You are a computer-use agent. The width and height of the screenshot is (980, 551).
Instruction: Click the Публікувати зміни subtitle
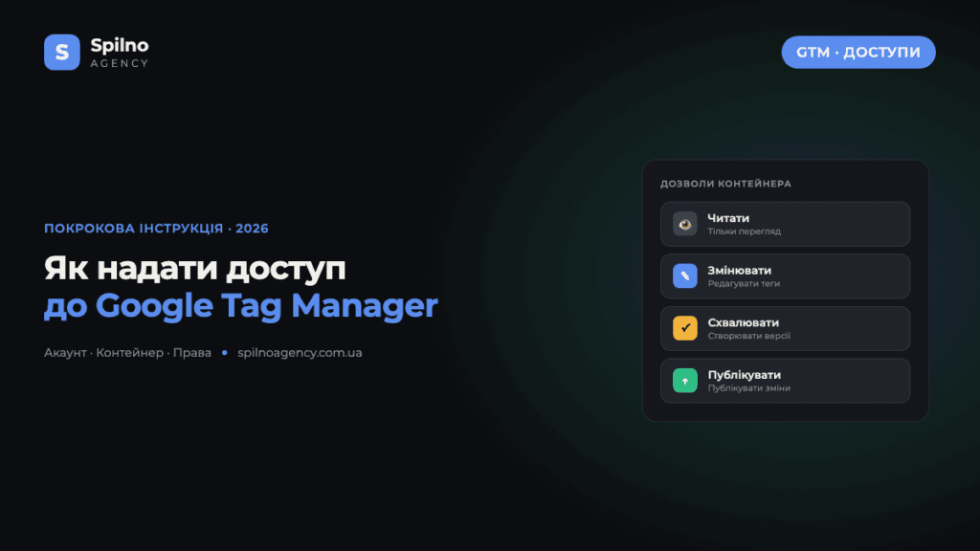pos(748,388)
